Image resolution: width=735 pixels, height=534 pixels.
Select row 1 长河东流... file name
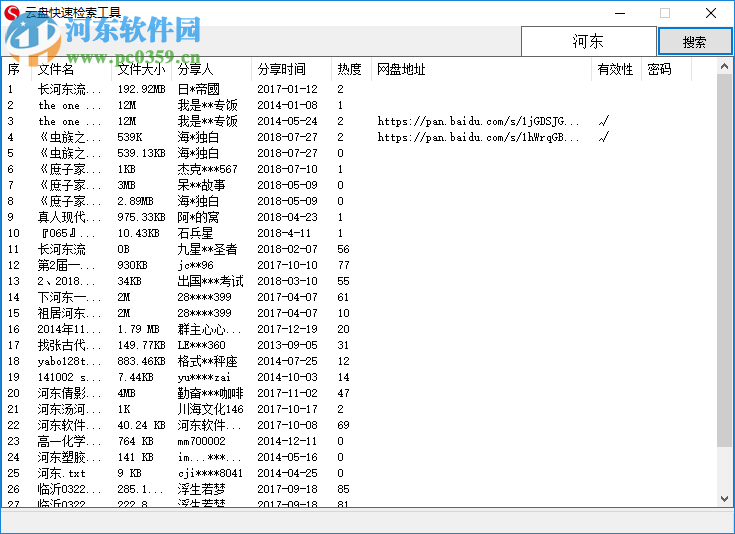coord(69,89)
